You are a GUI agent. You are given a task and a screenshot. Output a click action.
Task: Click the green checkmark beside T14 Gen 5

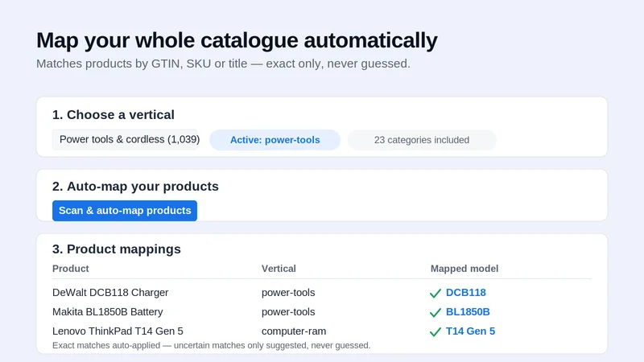(435, 331)
